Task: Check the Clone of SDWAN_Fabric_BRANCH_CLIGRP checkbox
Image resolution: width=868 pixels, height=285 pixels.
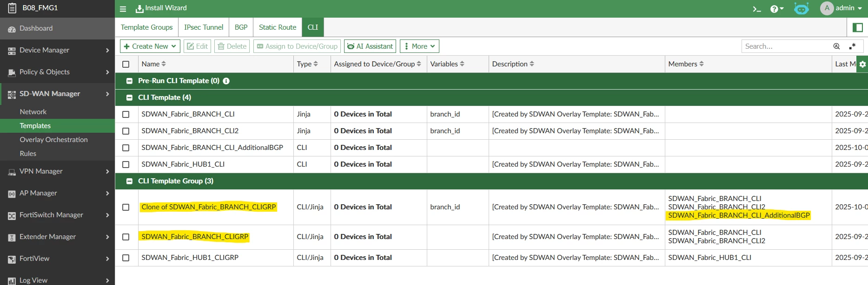Action: pyautogui.click(x=126, y=207)
